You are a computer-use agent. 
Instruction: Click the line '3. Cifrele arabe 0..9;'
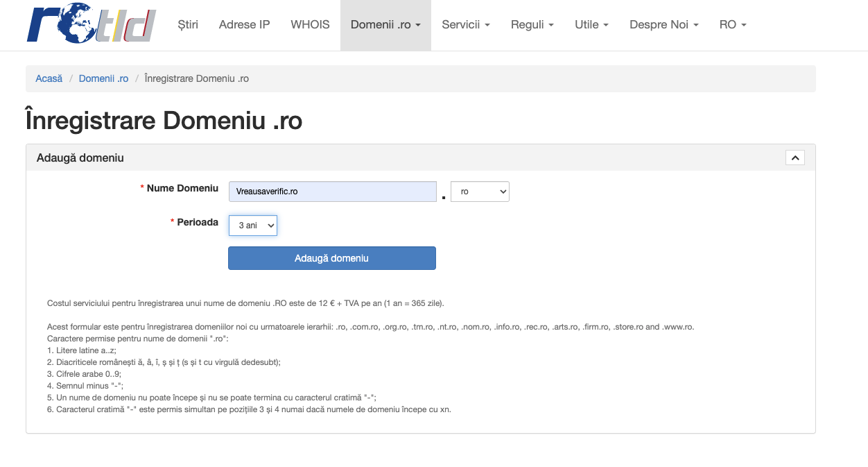pos(84,374)
